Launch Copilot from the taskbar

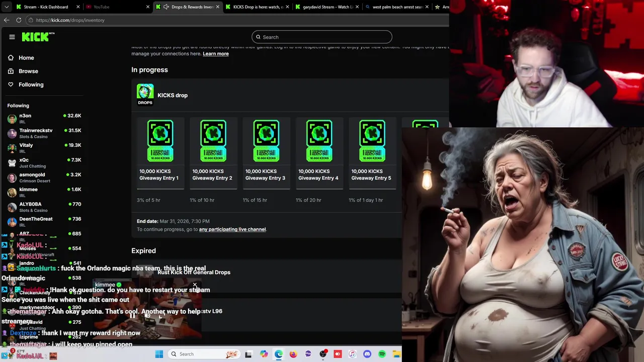tap(264, 354)
